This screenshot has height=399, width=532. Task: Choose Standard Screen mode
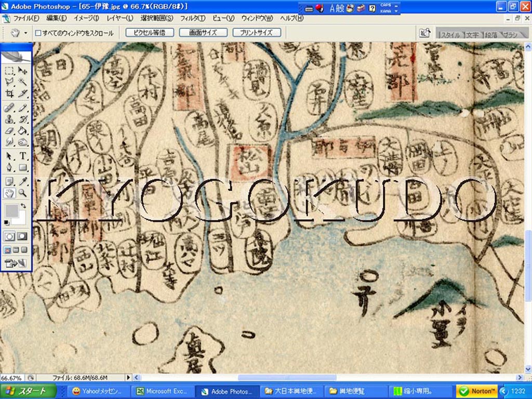coord(7,250)
